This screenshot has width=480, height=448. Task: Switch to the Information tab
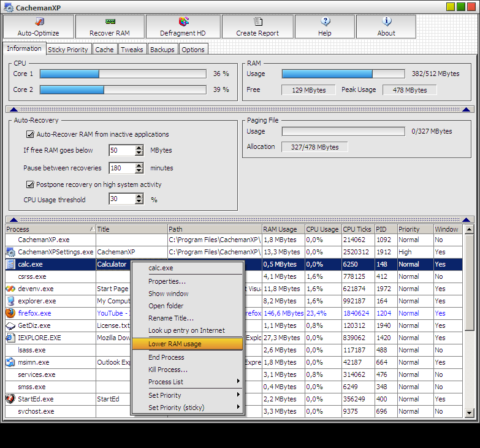[x=24, y=48]
